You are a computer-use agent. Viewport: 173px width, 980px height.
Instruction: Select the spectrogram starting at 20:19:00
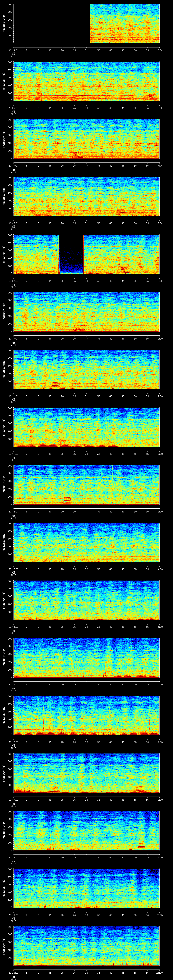[x=87, y=888]
